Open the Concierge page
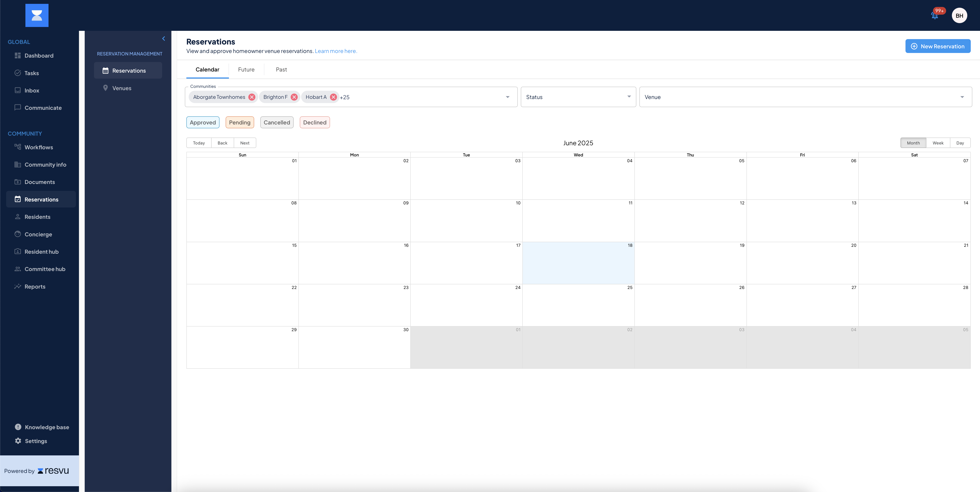980x492 pixels. click(38, 234)
